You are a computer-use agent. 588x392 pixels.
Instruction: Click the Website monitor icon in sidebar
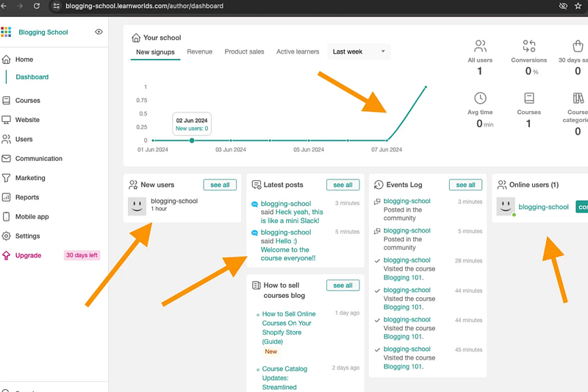[6, 120]
